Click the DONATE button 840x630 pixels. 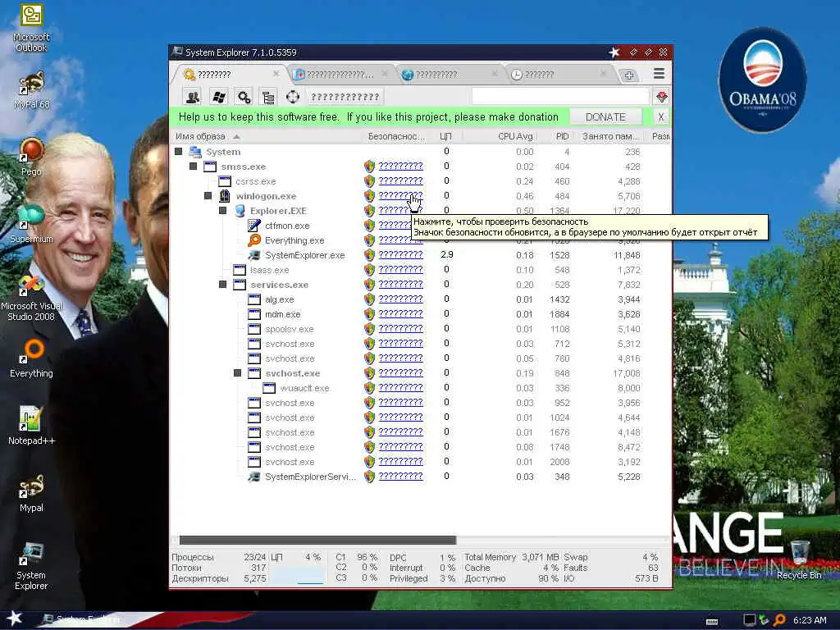(605, 116)
